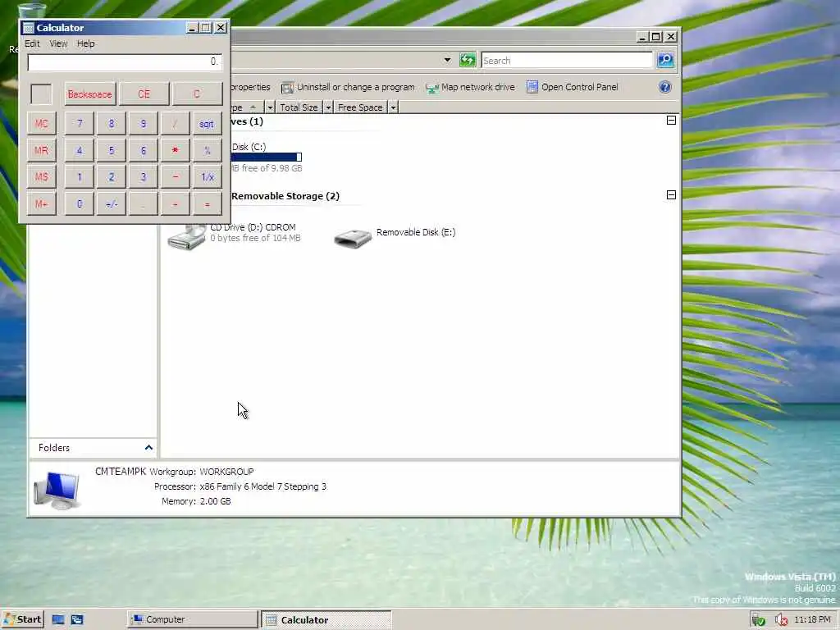The width and height of the screenshot is (840, 630).
Task: Open the Total Size column dropdown arrow
Action: 328,107
